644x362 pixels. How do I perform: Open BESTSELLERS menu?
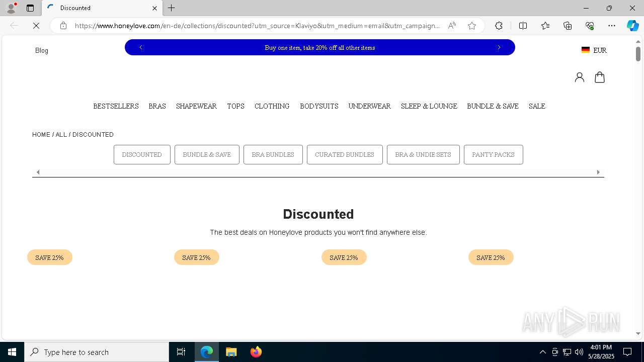(116, 106)
